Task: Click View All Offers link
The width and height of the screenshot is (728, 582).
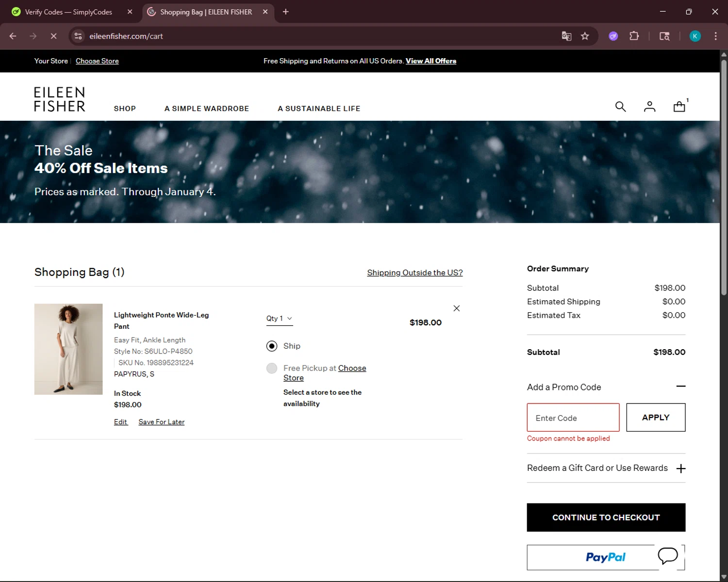Action: [431, 61]
